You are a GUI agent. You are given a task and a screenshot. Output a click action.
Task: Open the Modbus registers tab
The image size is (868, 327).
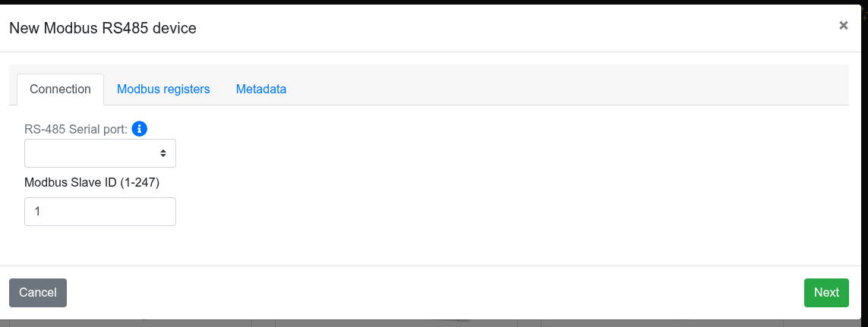(163, 89)
